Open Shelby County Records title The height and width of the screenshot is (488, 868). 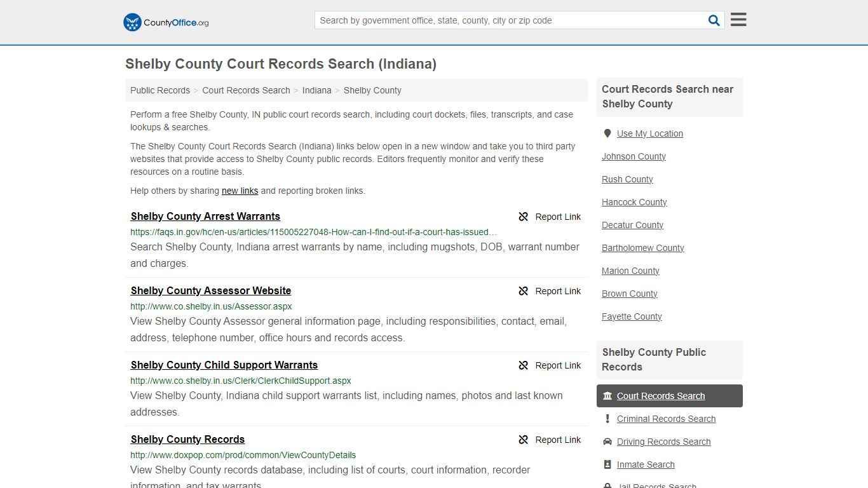coord(187,439)
